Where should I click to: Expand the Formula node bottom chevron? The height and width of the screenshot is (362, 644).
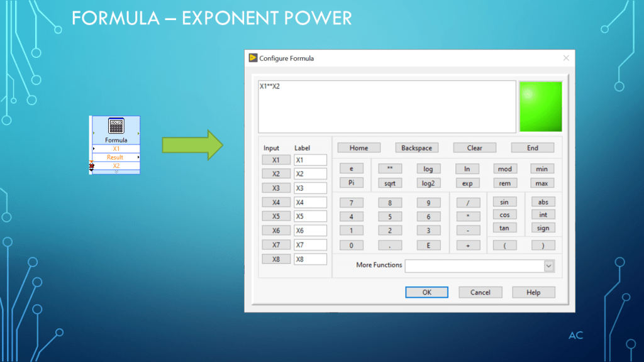point(116,172)
